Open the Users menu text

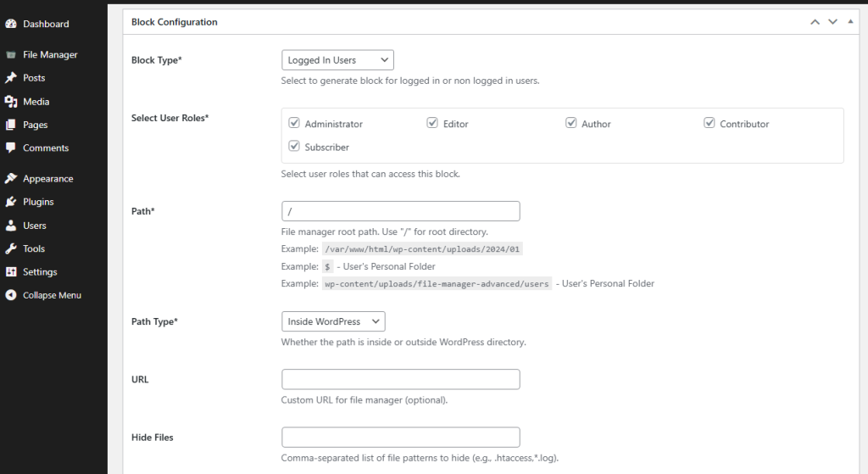(34, 226)
